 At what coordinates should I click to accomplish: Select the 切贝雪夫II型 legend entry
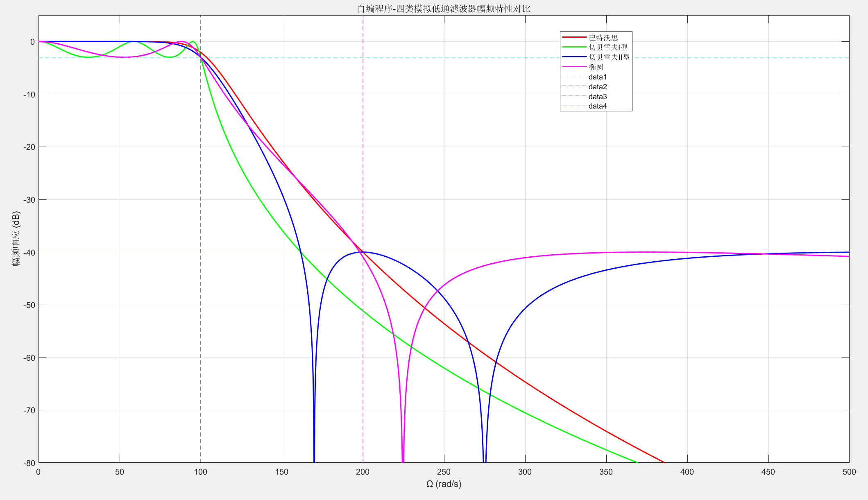pos(609,57)
